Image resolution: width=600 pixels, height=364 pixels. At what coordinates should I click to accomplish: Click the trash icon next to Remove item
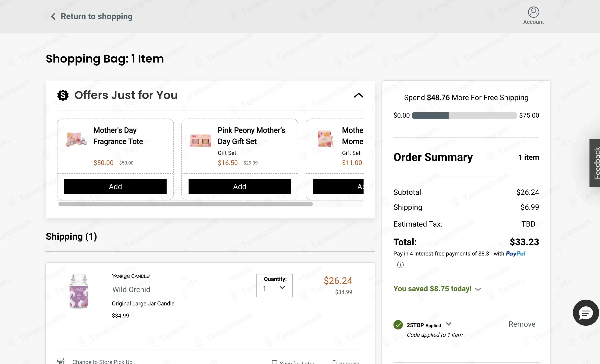click(x=334, y=362)
